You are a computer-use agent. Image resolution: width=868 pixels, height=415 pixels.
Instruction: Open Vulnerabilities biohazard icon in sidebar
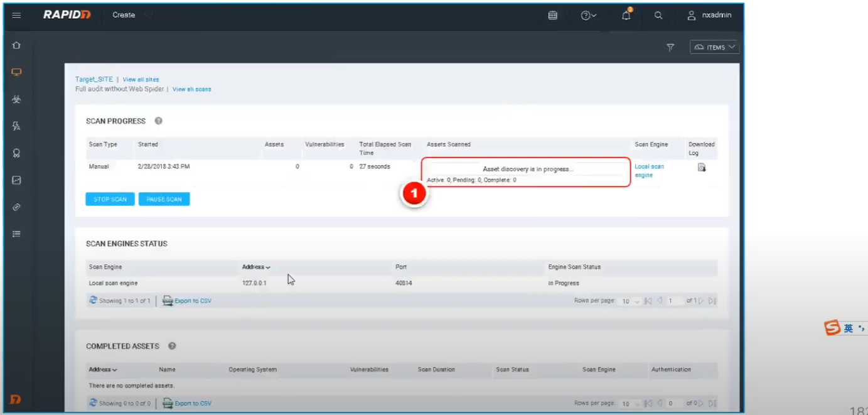[17, 99]
